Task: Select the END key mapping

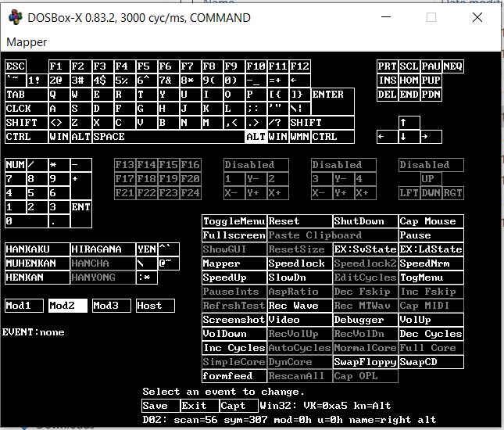Action: click(x=409, y=95)
